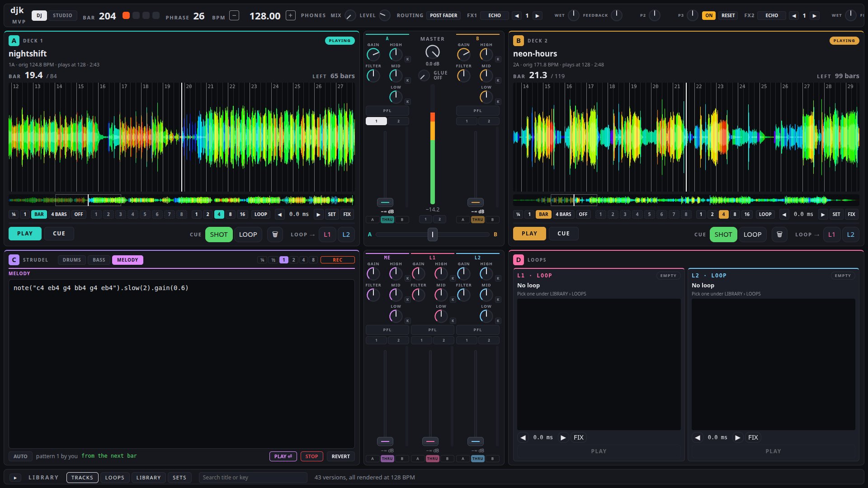This screenshot has height=488, width=868.
Task: Nudge the L1 loop offset later
Action: [x=563, y=437]
